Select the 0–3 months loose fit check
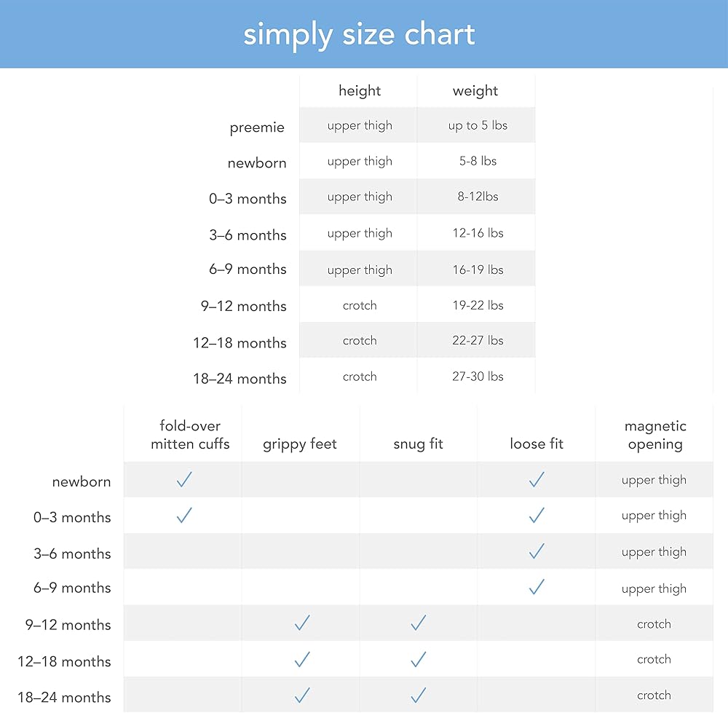This screenshot has height=713, width=728. [537, 516]
